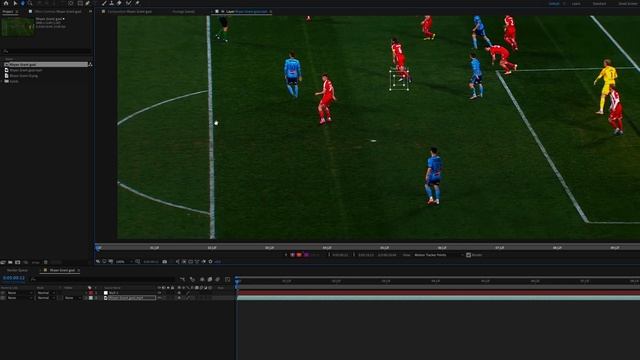Click the timeline current time indicator
This screenshot has width=640, height=360.
tap(237, 281)
